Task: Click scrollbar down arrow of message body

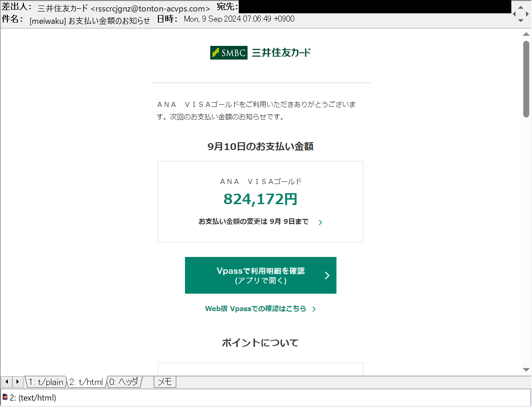Action: (526, 370)
